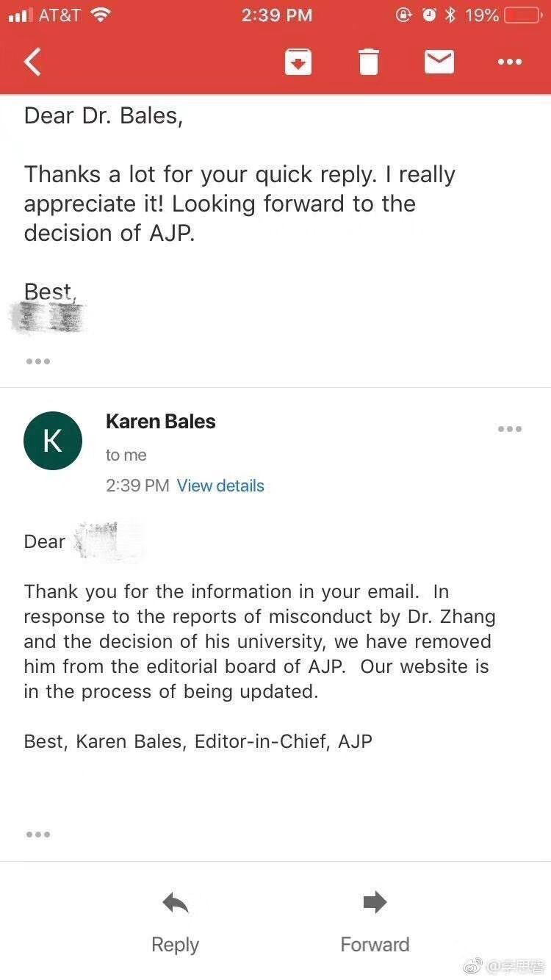This screenshot has height=980, width=551.
Task: Expand quoted text below Karen's signature
Action: (38, 835)
